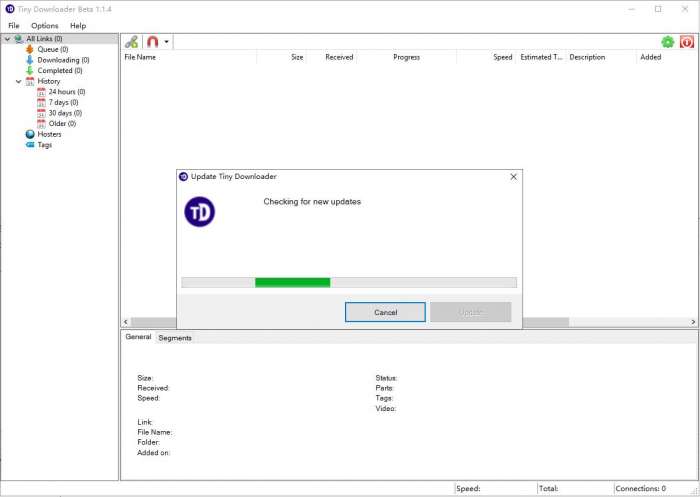Screen dimensions: 700x497
Task: Click the red magnet link icon
Action: [153, 42]
